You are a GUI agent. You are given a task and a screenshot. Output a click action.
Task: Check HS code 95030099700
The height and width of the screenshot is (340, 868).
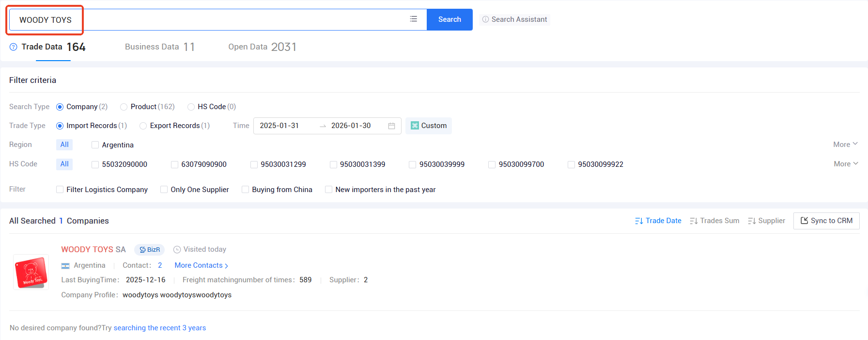[492, 164]
